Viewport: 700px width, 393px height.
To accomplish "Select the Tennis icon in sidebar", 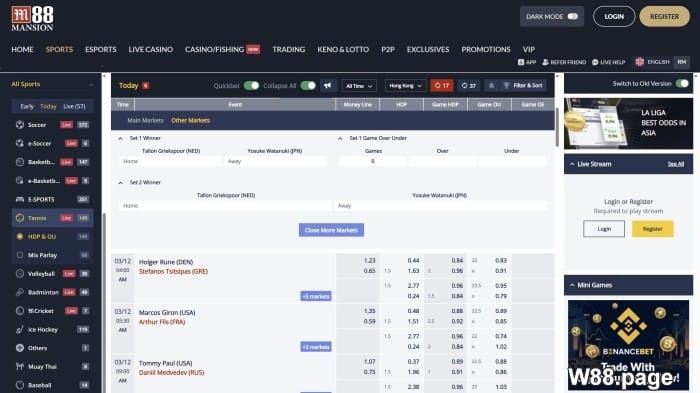I will pos(20,218).
